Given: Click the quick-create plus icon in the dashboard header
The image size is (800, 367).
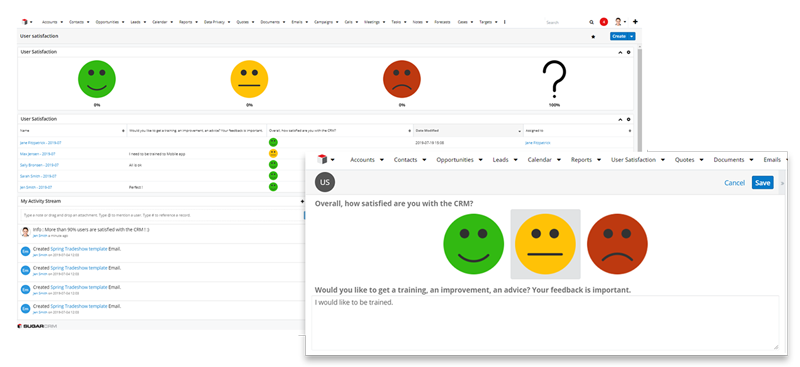Looking at the screenshot, I should pyautogui.click(x=635, y=22).
